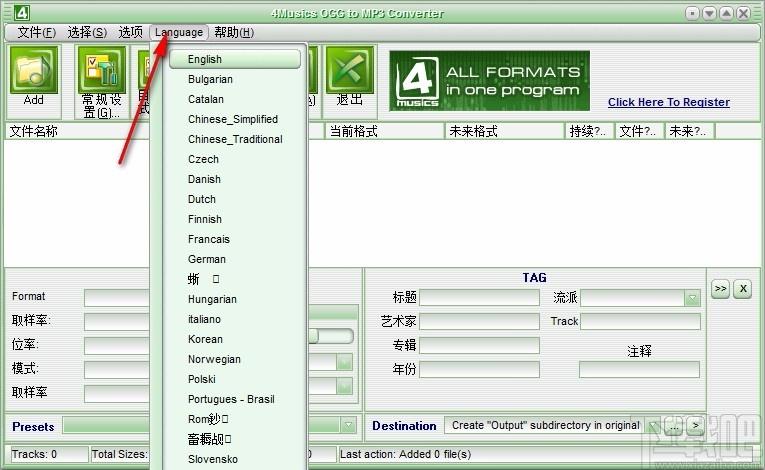Choose Chinese_Traditional language
Image resolution: width=765 pixels, height=470 pixels.
(235, 139)
